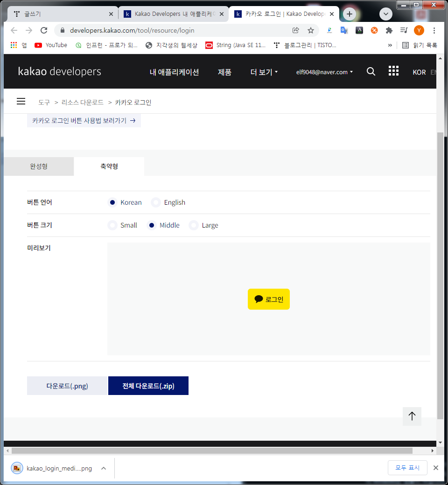The height and width of the screenshot is (485, 448).
Task: Click the horizontal scrollbar thumb
Action: [212, 450]
